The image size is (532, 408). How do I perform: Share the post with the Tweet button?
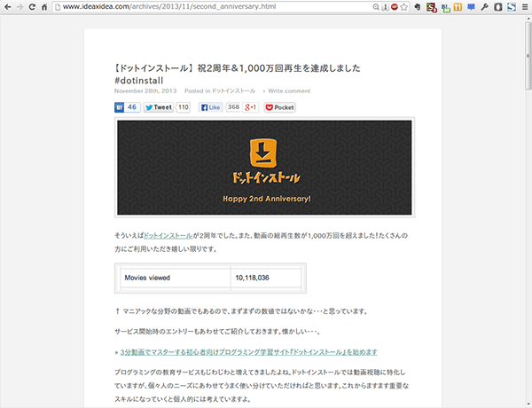pyautogui.click(x=159, y=107)
